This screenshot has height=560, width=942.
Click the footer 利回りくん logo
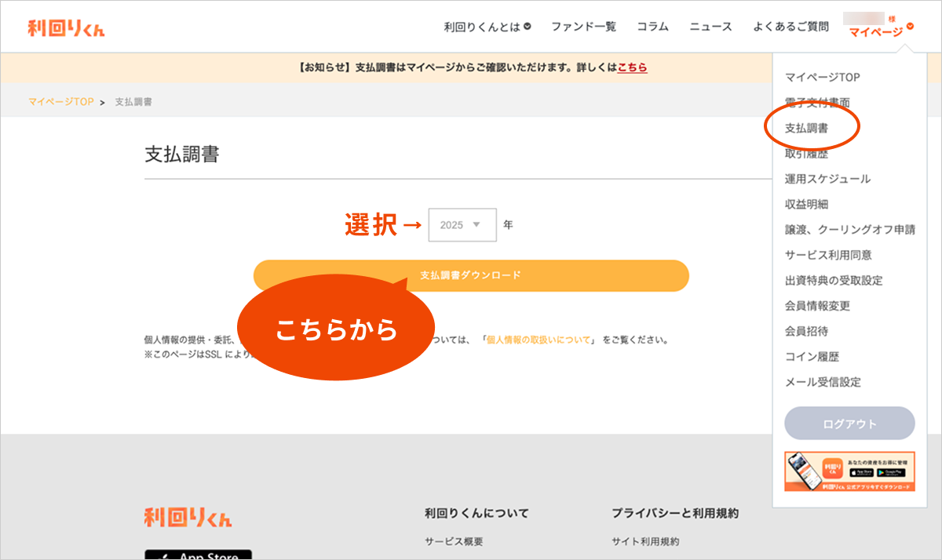[x=188, y=517]
